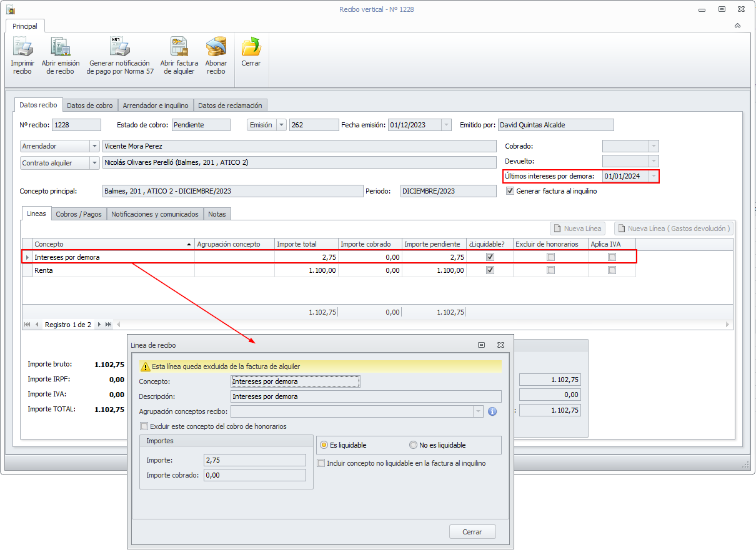Open the Fecha emisión date dropdown
Screen dimensions: 756x550
(x=446, y=125)
